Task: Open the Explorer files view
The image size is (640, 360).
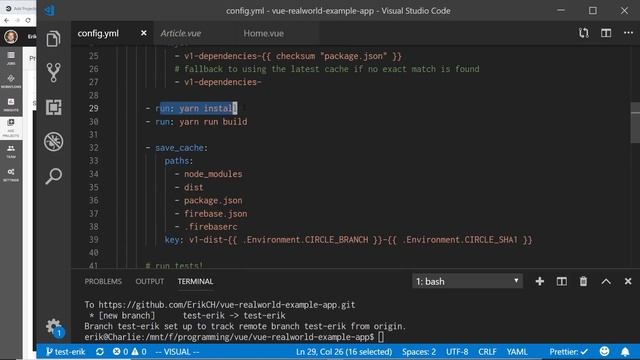Action: [x=53, y=39]
